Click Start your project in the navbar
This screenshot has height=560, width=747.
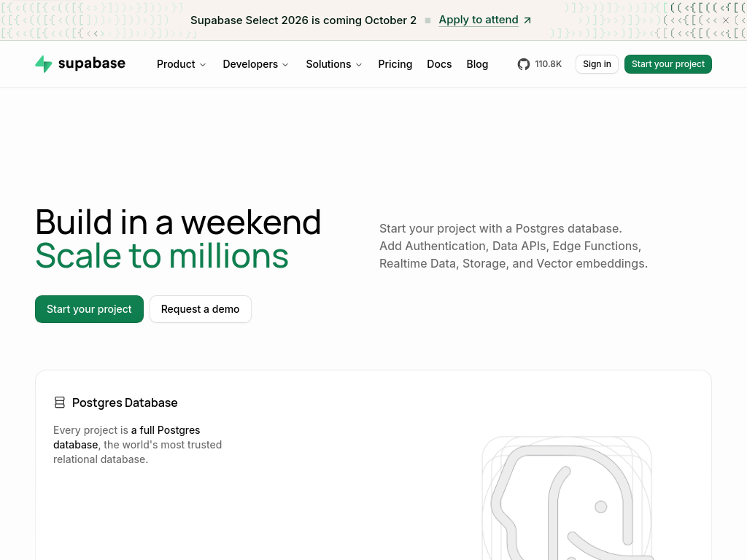[x=668, y=64]
